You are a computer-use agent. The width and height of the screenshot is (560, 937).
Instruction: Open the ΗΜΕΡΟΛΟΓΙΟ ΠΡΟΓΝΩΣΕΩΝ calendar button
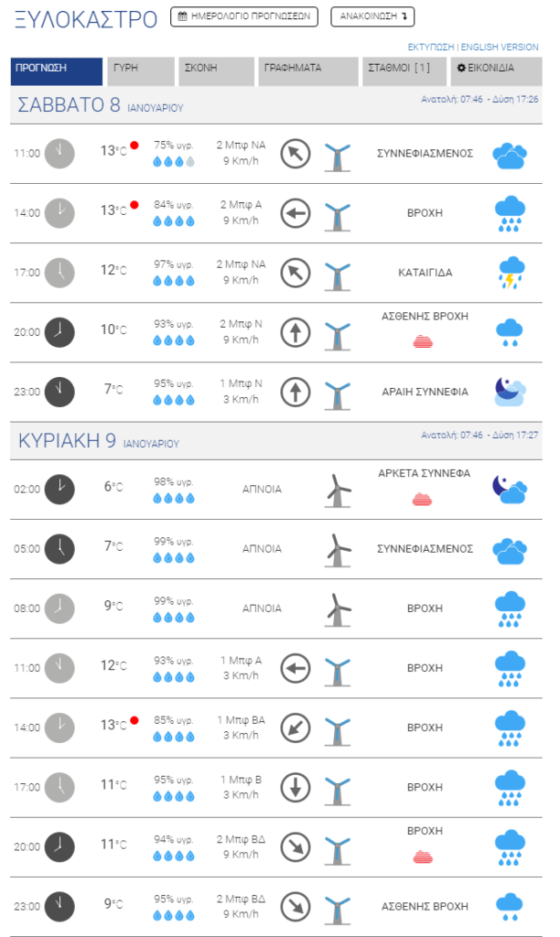pyautogui.click(x=243, y=16)
